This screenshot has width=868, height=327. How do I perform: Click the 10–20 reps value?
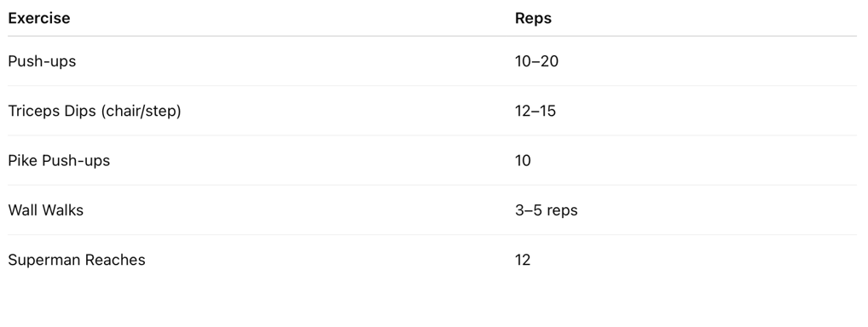click(536, 61)
